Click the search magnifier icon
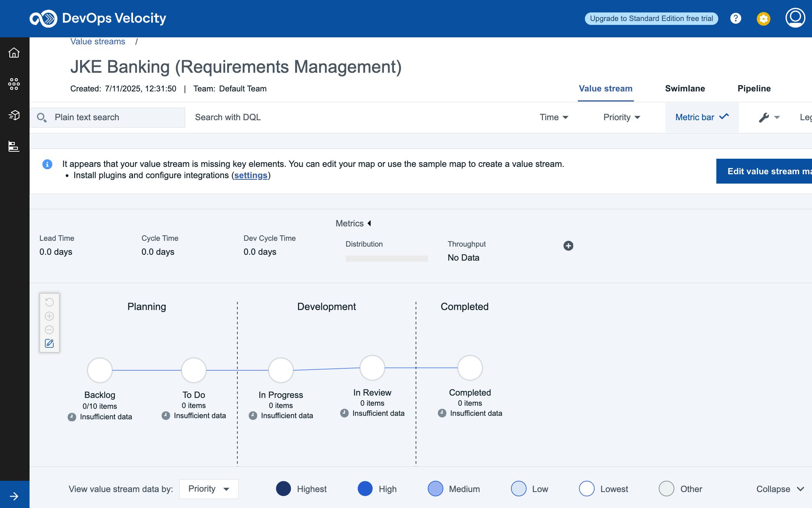This screenshot has width=812, height=508. [42, 117]
